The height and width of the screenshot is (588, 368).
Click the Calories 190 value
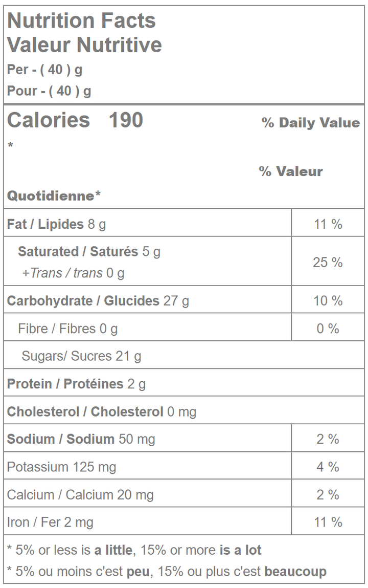pos(75,120)
